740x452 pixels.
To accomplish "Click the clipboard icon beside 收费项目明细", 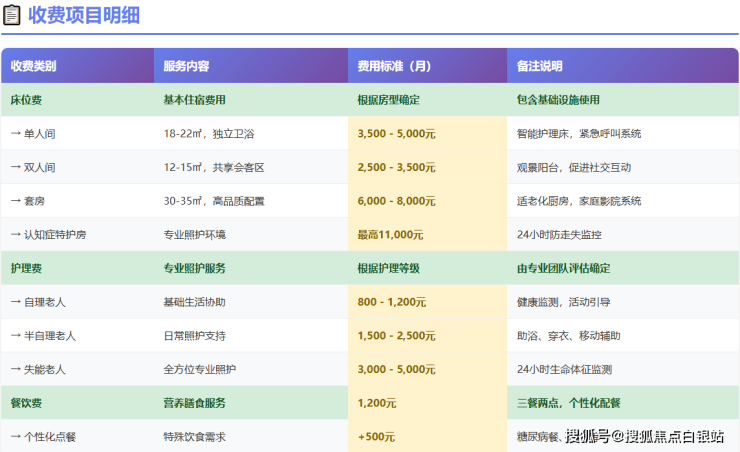I will pos(12,15).
